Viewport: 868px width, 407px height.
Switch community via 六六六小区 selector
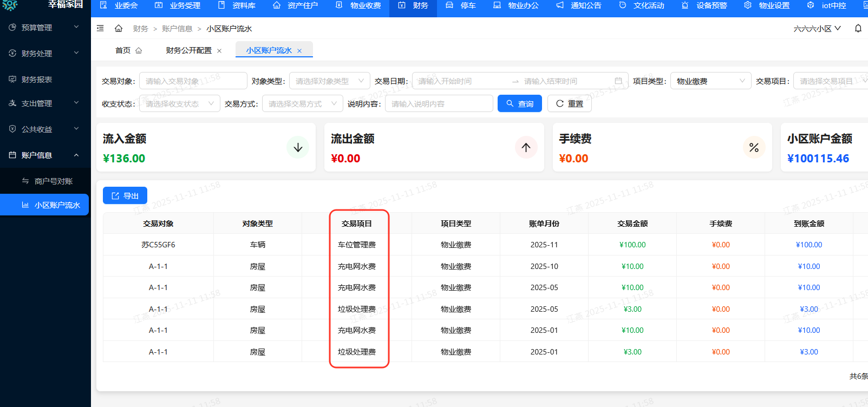[817, 29]
